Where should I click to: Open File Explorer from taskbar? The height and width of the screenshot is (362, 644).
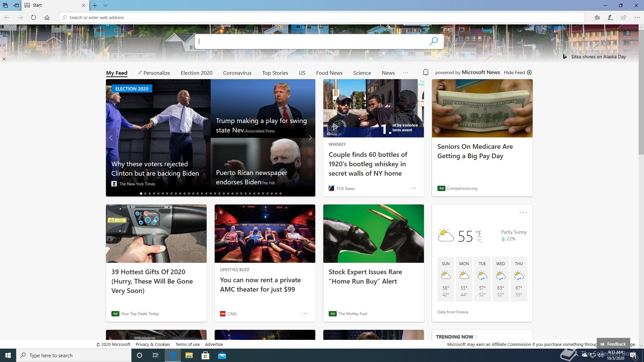[x=189, y=355]
